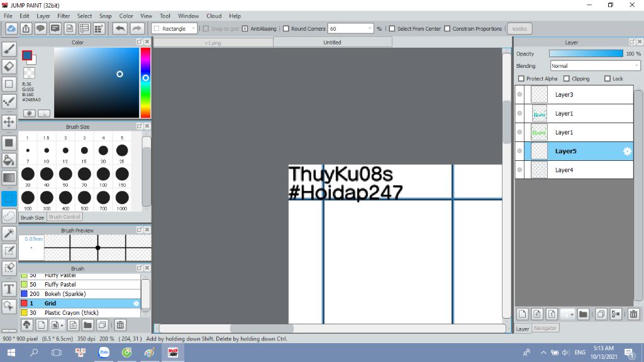Open the Blending mode Normal dropdown
The width and height of the screenshot is (644, 362).
(595, 65)
